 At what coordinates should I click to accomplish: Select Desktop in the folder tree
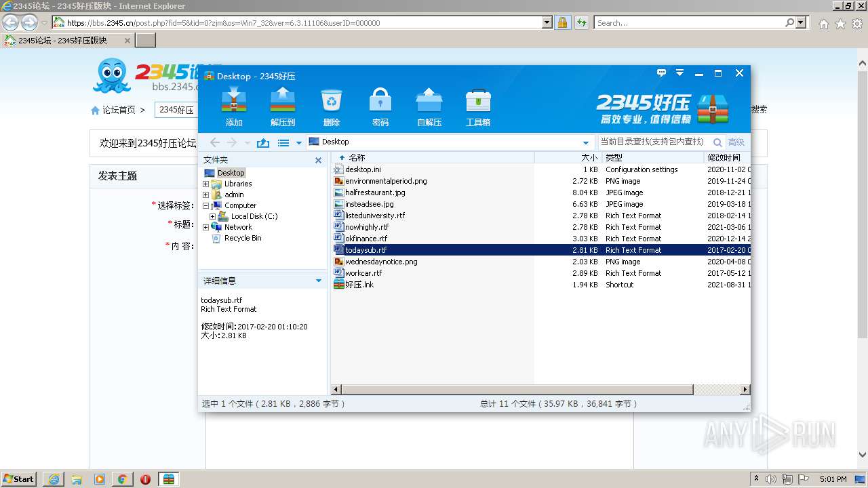231,173
